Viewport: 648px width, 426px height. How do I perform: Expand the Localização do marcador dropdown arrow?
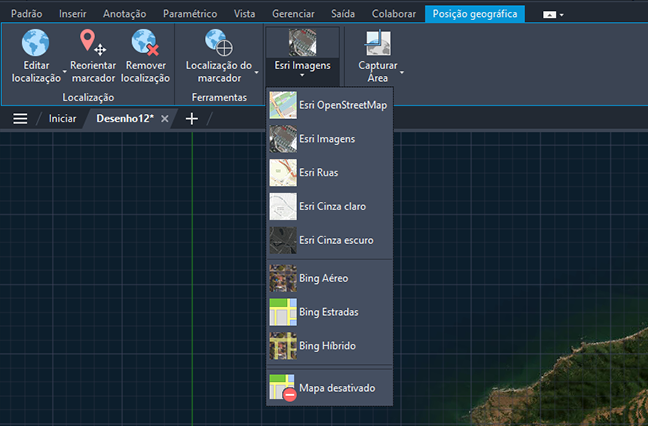tap(257, 72)
